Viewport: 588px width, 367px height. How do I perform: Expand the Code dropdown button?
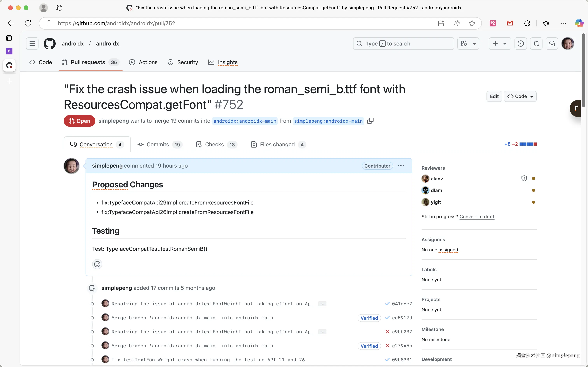point(520,96)
